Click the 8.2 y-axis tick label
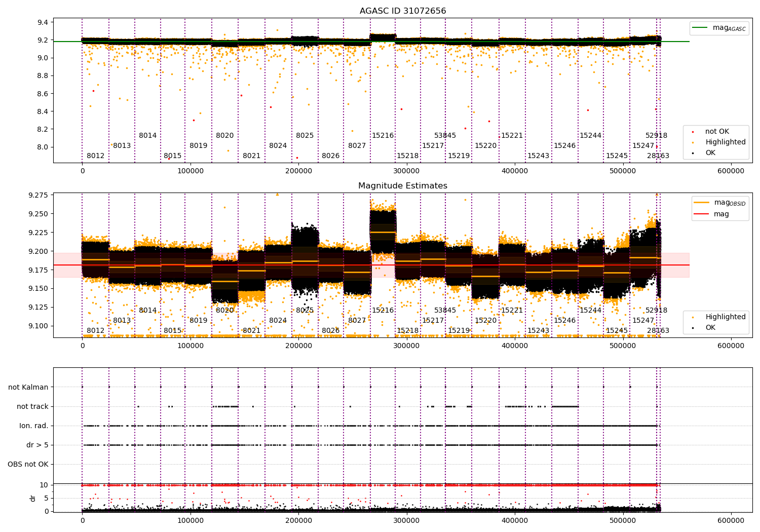760x532 pixels. (43, 130)
